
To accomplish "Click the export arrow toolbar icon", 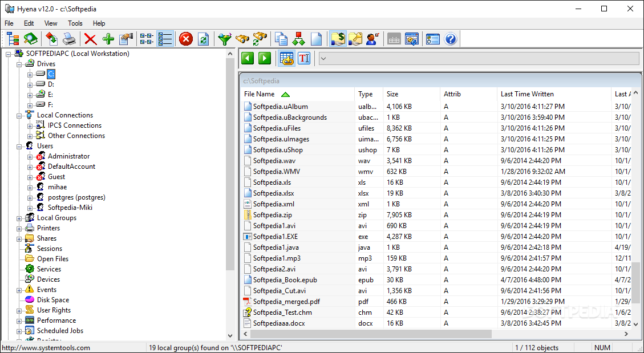I will (x=52, y=39).
